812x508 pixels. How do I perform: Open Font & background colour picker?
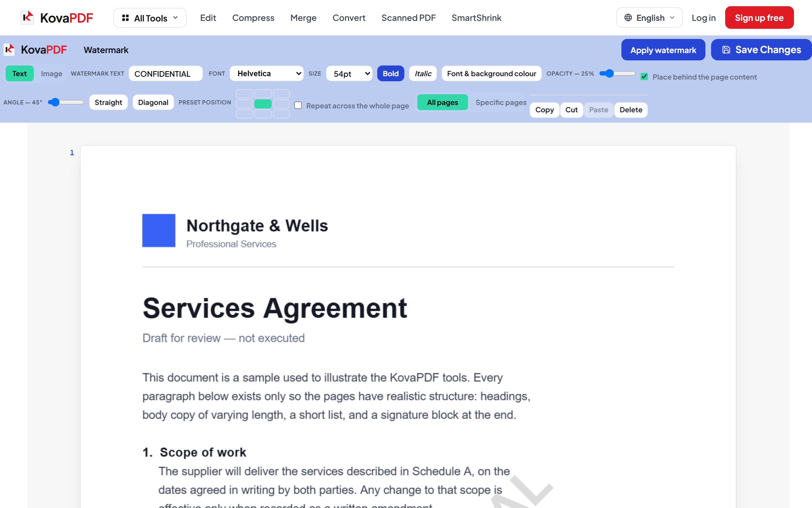click(491, 74)
